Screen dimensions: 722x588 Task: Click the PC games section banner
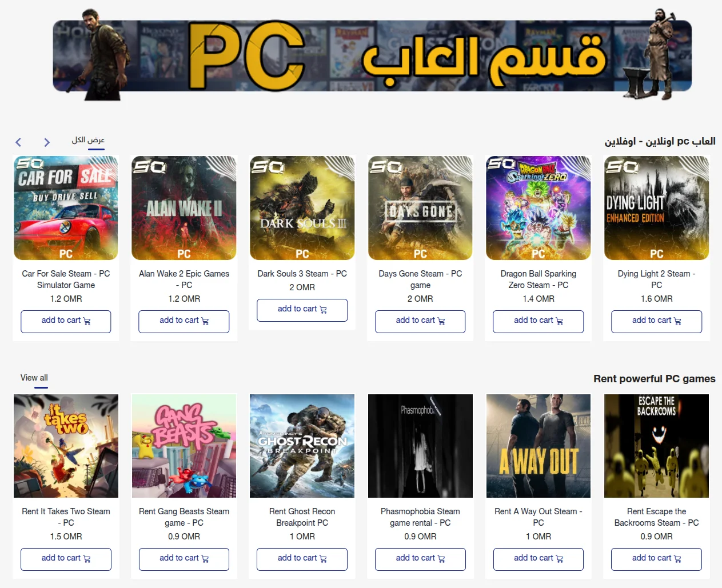coord(372,55)
